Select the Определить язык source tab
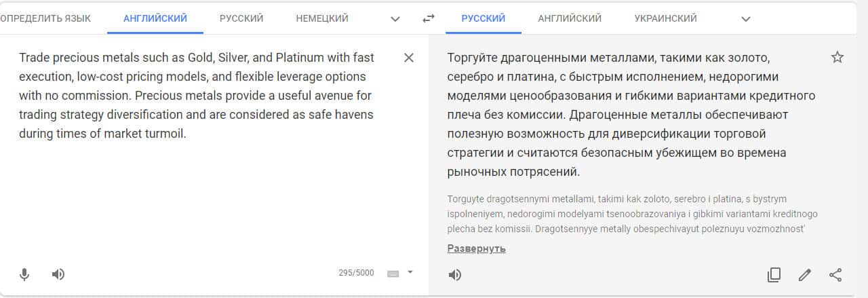This screenshot has height=298, width=868. point(45,18)
